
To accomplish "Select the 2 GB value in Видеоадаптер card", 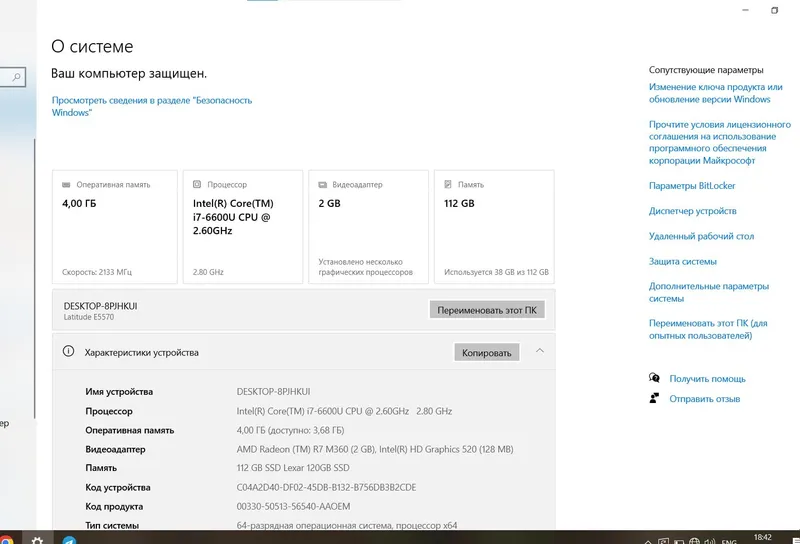I will point(329,203).
